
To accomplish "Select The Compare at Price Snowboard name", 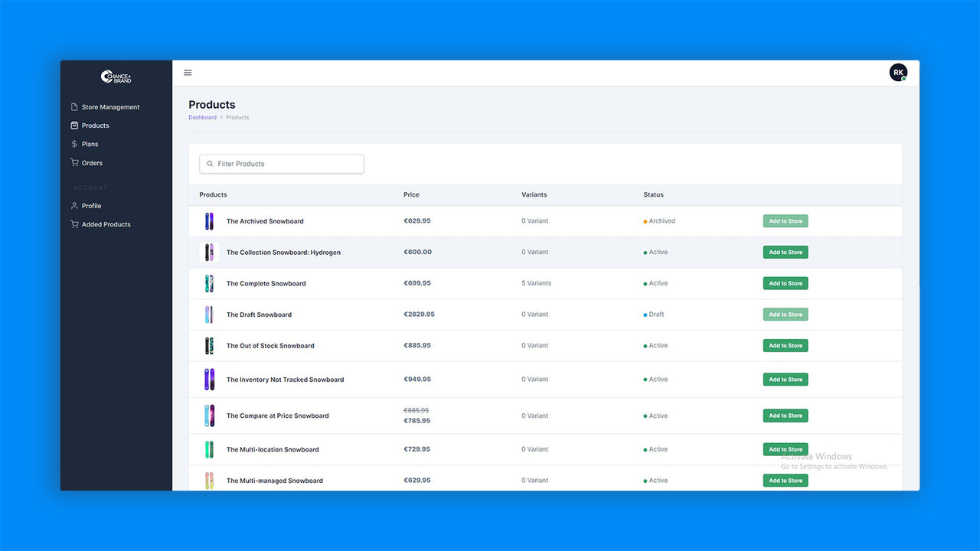I will [x=277, y=416].
